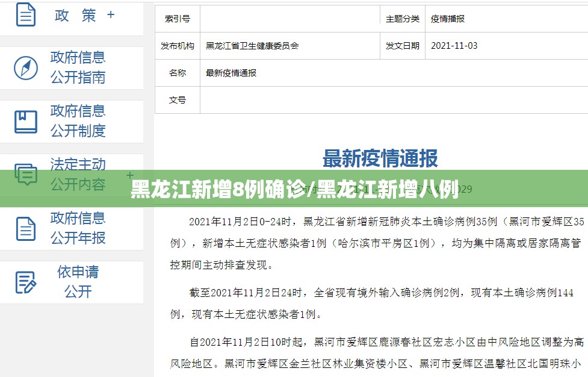
Task: Click the paragraph starting 2021年11月2日0-24时
Action: pos(377,243)
